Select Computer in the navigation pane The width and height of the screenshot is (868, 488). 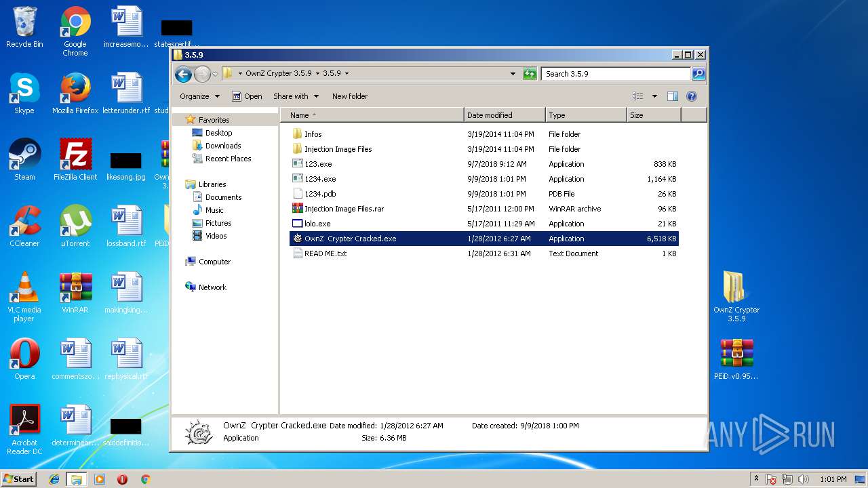tap(214, 262)
